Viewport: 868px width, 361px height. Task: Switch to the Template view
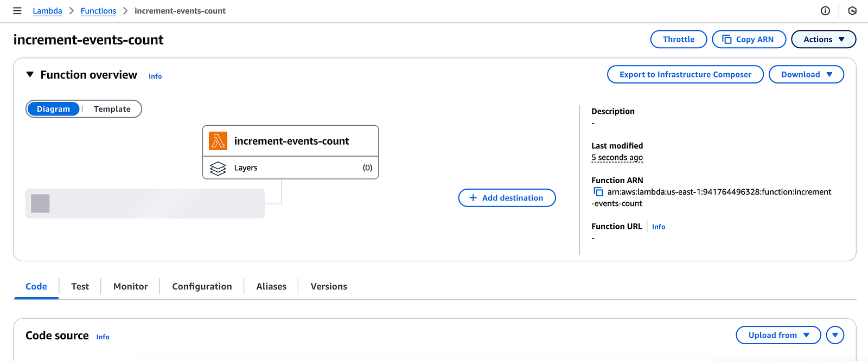[x=112, y=109]
